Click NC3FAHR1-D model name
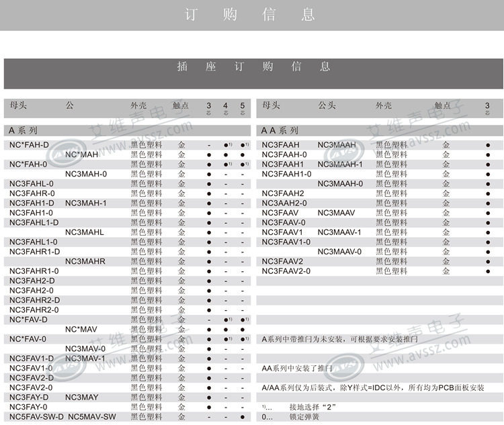 pos(34,252)
